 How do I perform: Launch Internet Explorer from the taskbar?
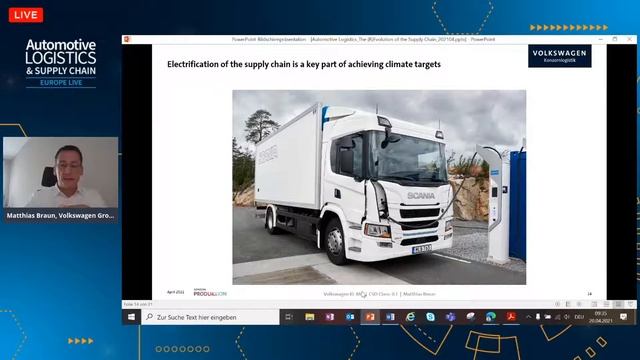point(410,317)
